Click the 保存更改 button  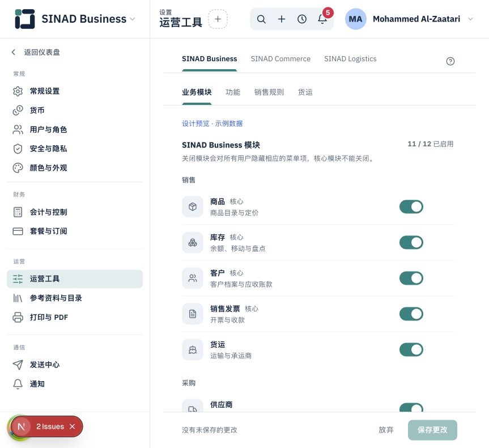point(432,430)
